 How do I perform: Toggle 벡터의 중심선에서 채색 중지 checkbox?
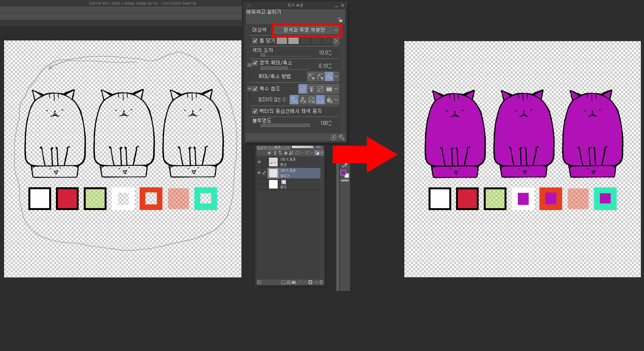(255, 111)
